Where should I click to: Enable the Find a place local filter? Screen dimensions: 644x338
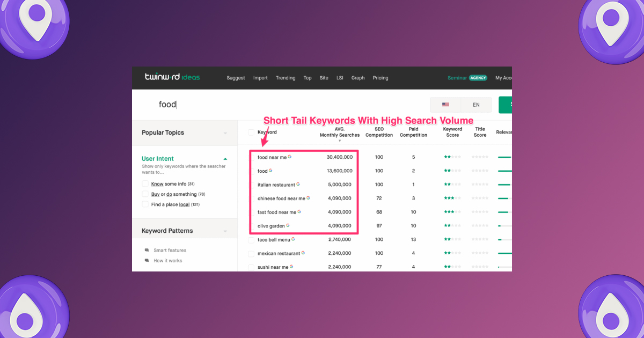(145, 204)
